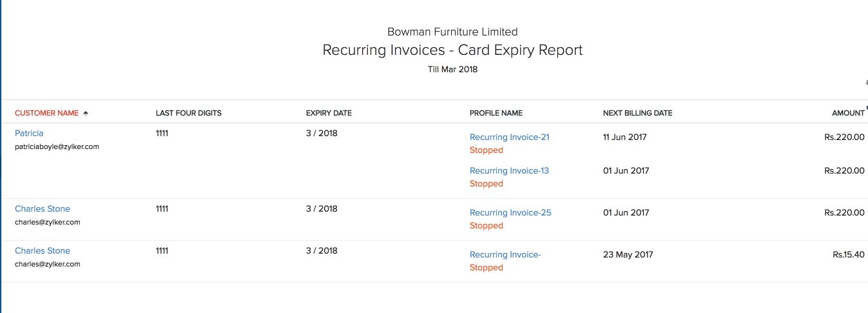Open the Recurring Invoice-13 profile
The image size is (868, 313).
[509, 170]
